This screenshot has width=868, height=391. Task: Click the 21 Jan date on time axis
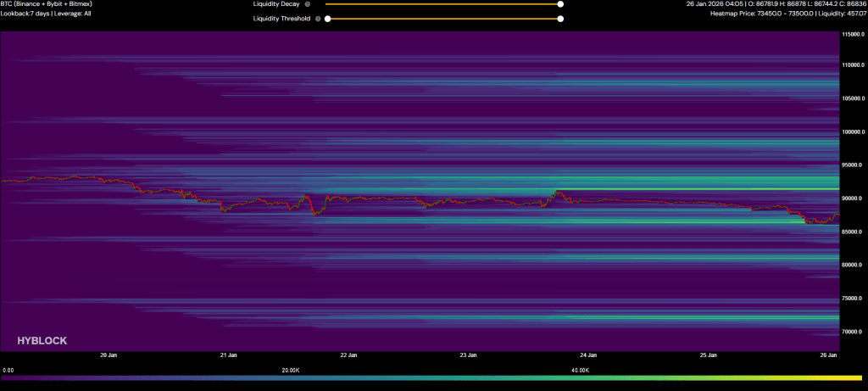click(229, 355)
